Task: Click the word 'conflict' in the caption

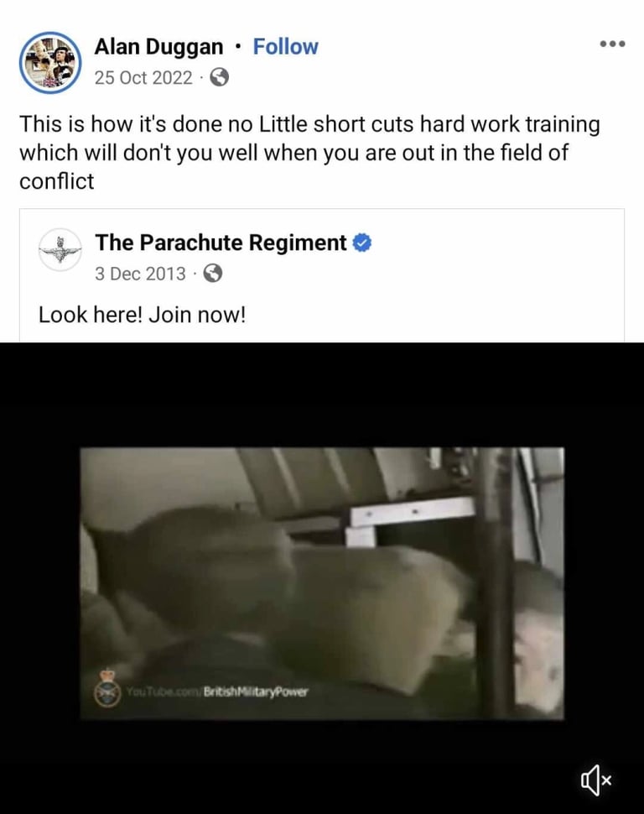Action: click(x=56, y=181)
